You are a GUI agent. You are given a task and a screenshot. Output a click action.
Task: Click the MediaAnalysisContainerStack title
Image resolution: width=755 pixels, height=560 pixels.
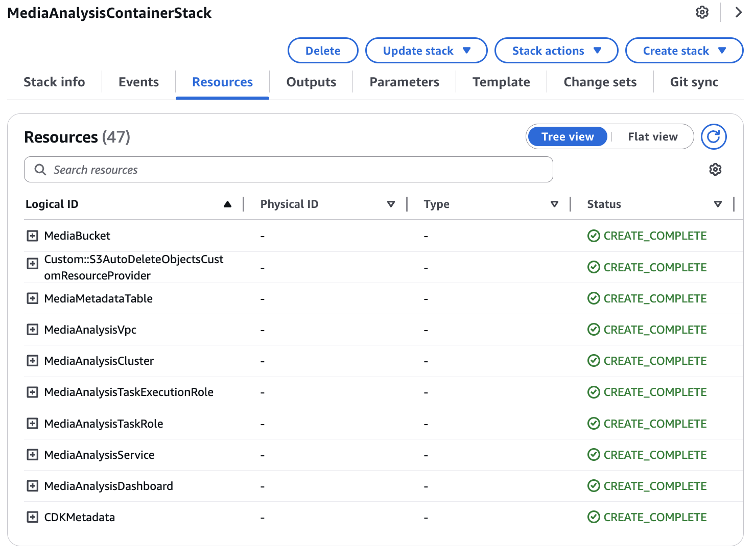pos(109,13)
